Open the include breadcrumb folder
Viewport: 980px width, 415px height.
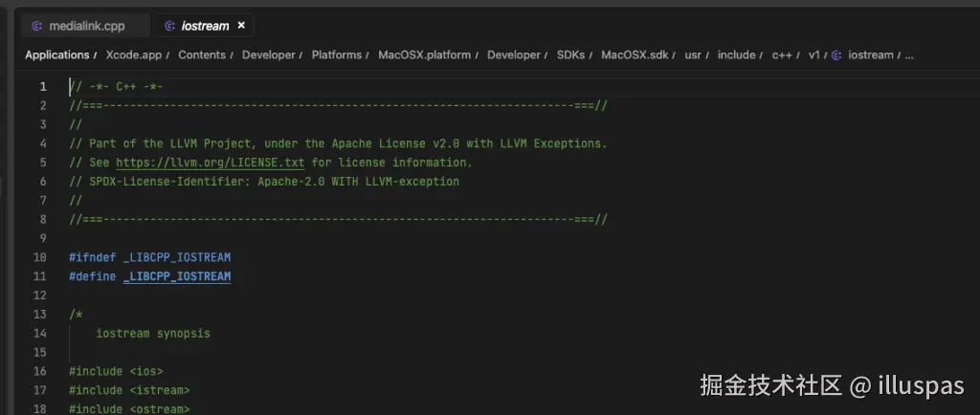point(736,55)
